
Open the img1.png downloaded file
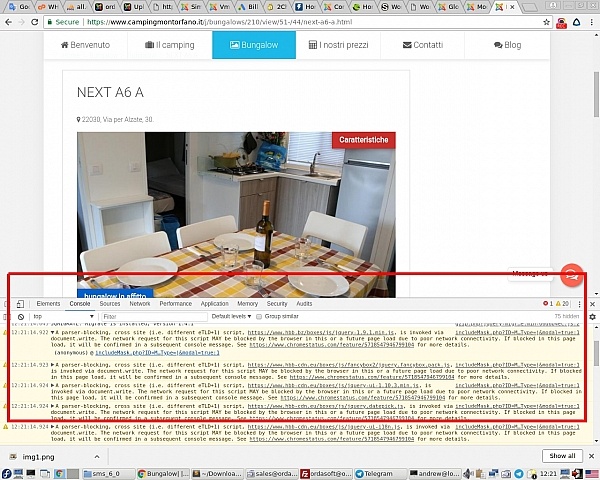[38, 457]
